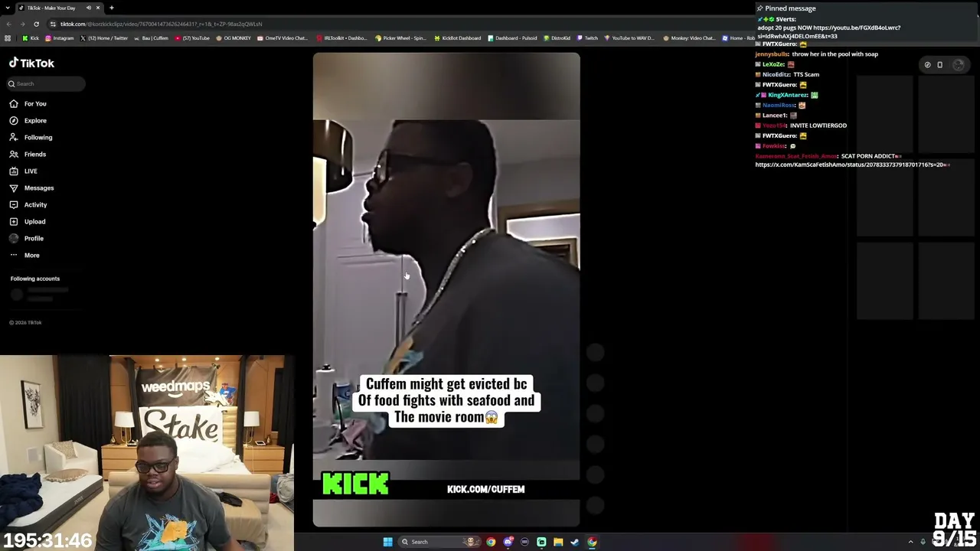Click the video caption about Cuffem eviction
This screenshot has width=980, height=551.
446,400
